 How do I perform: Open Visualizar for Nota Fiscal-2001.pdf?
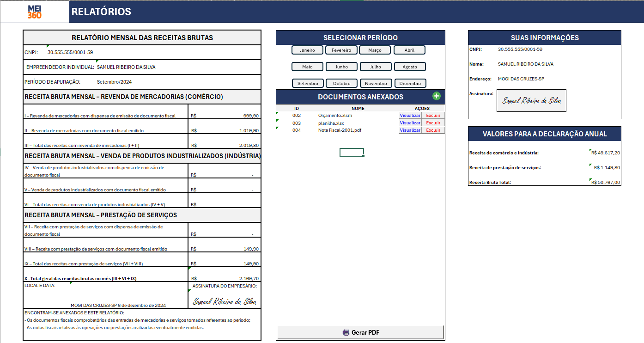[x=410, y=130]
